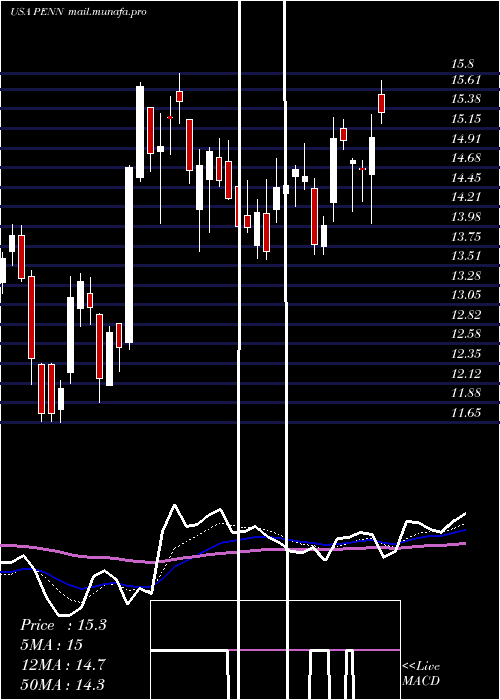Click the 13.75 price axis label
Image resolution: width=500 pixels, height=700 pixels.
click(466, 236)
